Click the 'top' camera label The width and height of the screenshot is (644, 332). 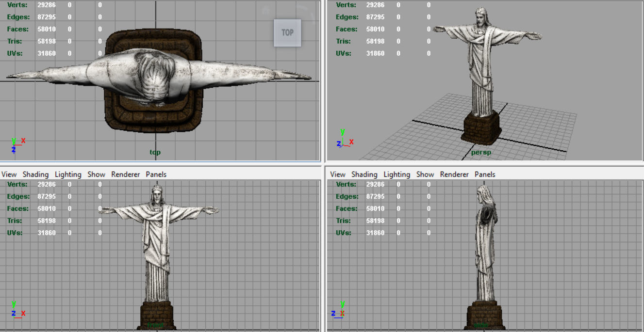(x=155, y=152)
